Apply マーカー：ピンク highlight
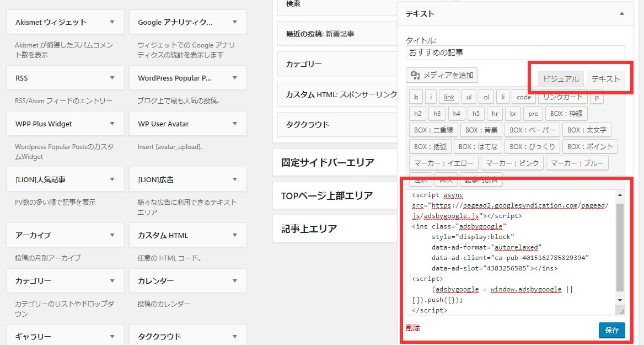This screenshot has height=345, width=644. click(x=512, y=163)
